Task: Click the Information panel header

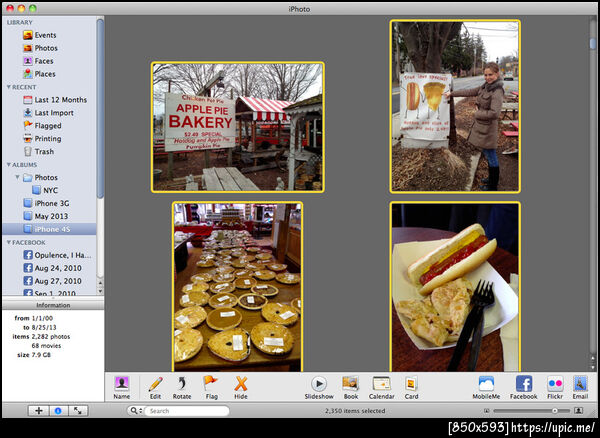Action: [53, 305]
